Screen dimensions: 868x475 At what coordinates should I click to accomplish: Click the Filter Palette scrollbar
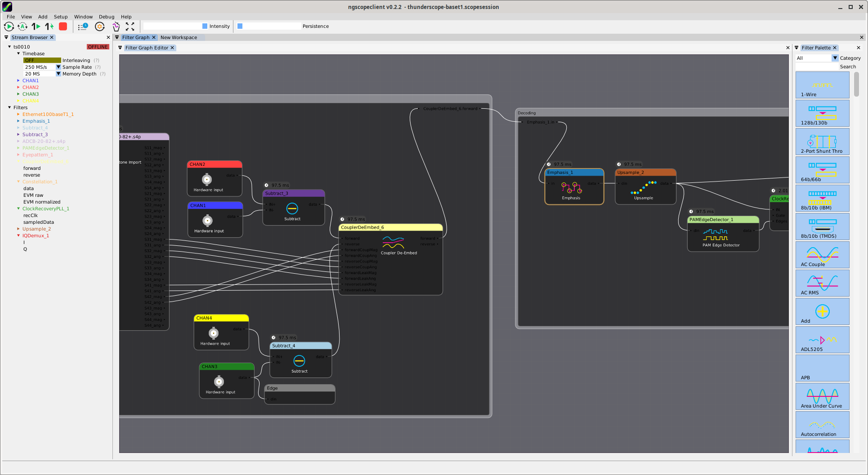point(856,84)
